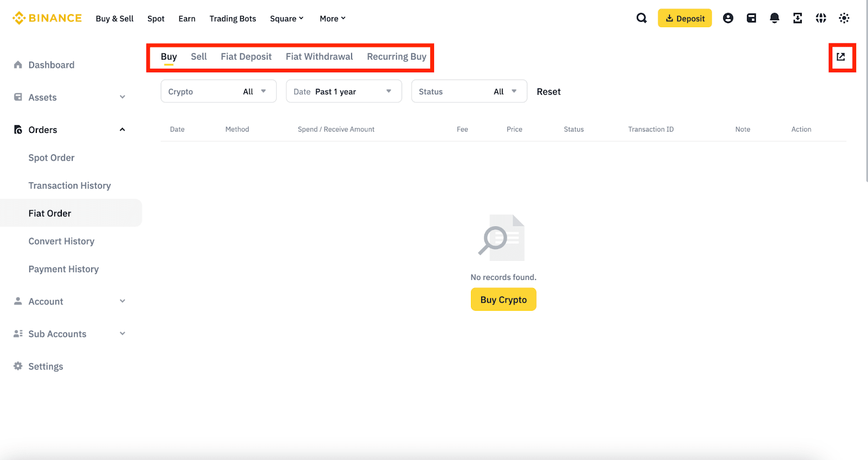Click the Buy Crypto button
Viewport: 868px width, 460px height.
pyautogui.click(x=503, y=299)
